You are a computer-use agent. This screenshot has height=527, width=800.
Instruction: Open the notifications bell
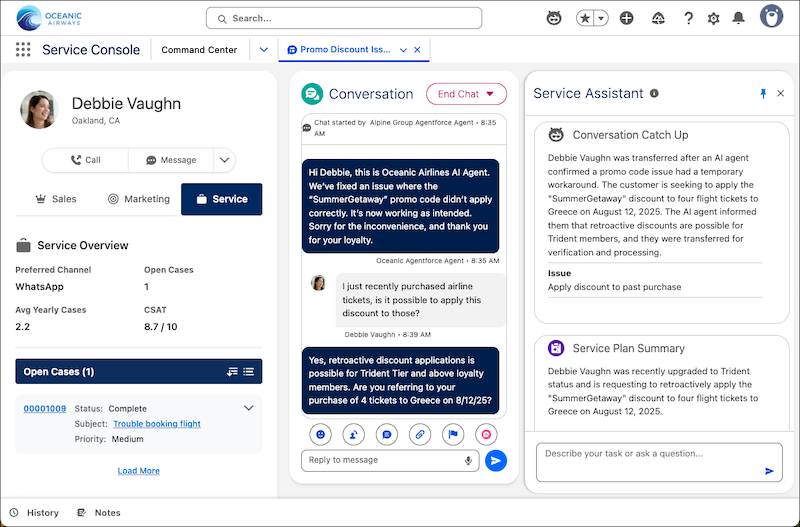[738, 18]
